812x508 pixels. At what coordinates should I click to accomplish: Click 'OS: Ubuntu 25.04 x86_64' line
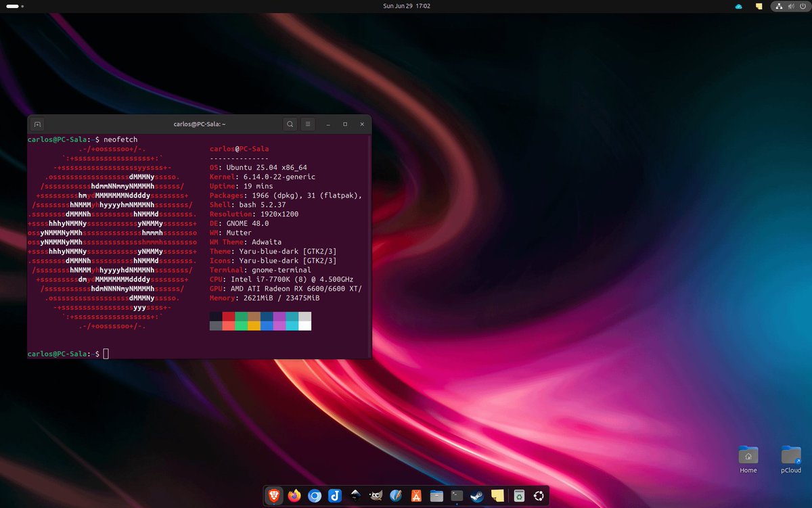click(258, 167)
